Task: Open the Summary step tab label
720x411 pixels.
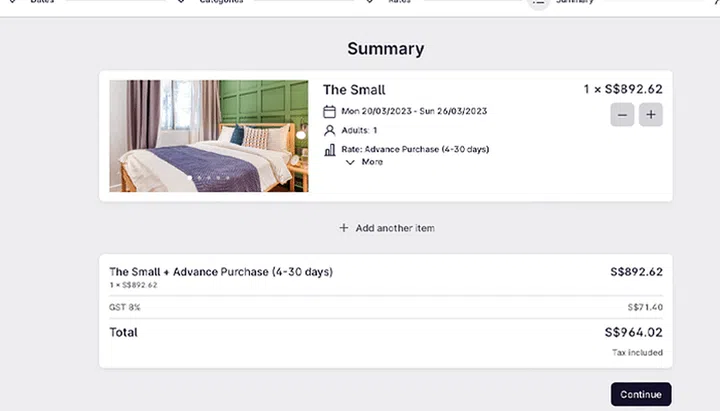Action: [x=575, y=2]
